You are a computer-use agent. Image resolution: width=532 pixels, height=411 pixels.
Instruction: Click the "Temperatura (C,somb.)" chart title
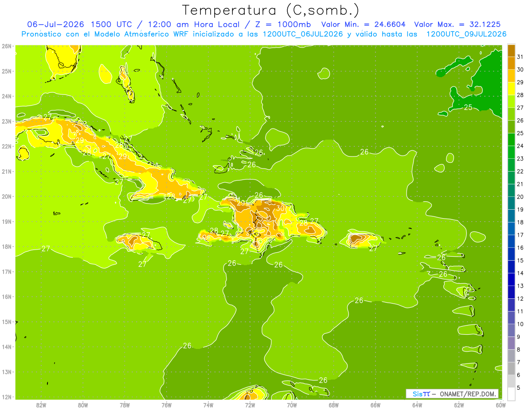point(271,10)
